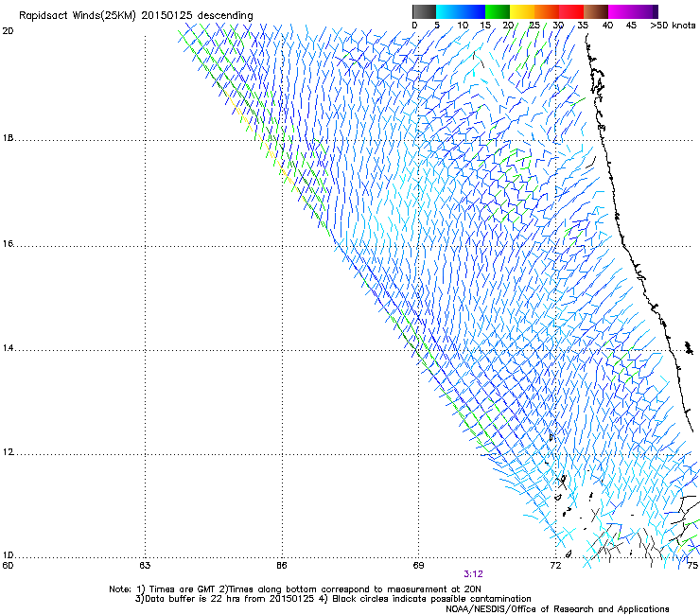Click the latitude label '12' on the left axis

[8, 452]
